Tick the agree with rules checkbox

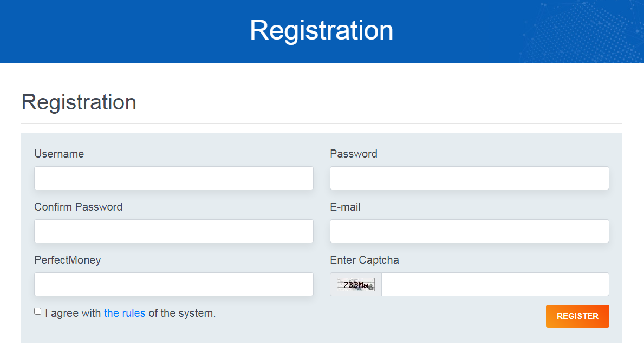(38, 311)
